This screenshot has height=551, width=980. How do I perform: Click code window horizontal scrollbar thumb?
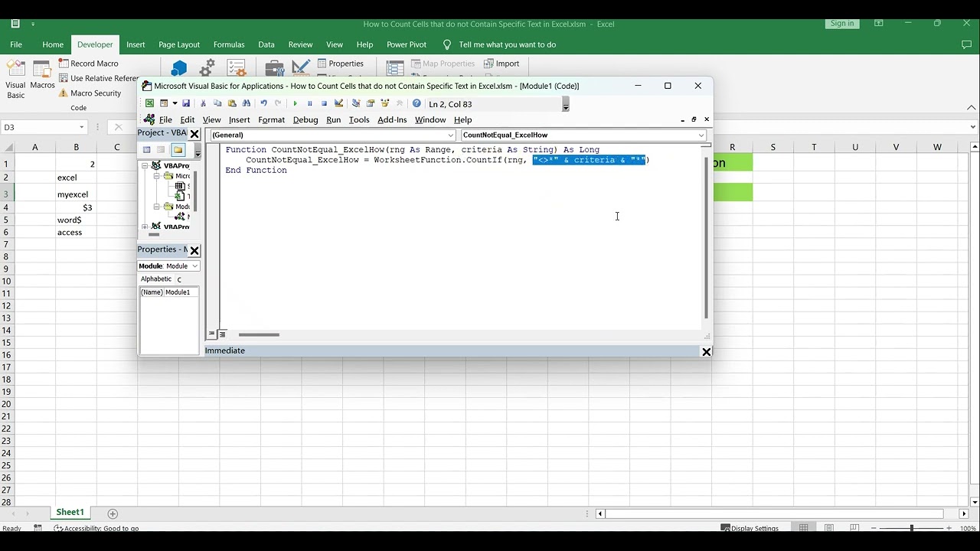coord(259,334)
